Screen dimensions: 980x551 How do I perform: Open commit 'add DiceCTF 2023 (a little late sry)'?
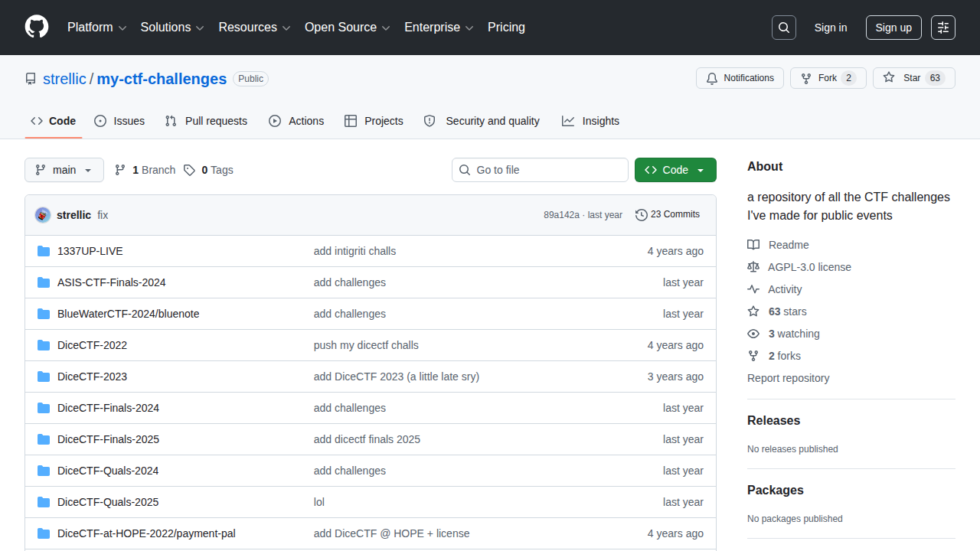[397, 377]
